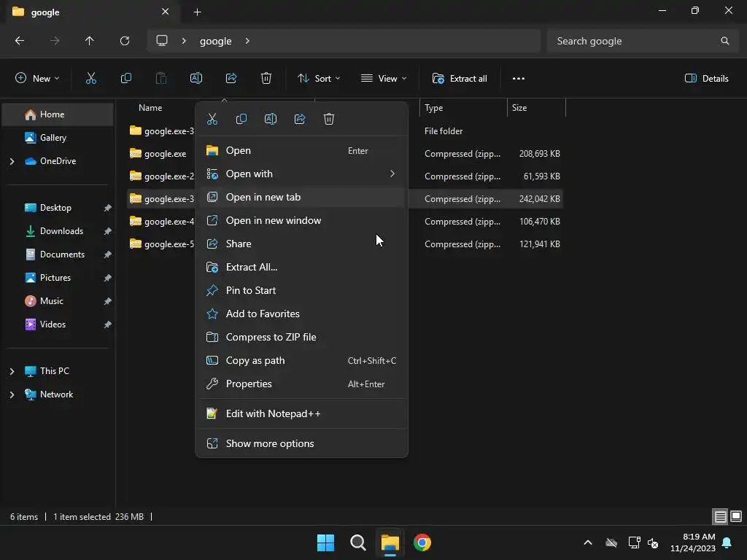This screenshot has width=747, height=560.
Task: Click the Name column header
Action: point(150,108)
